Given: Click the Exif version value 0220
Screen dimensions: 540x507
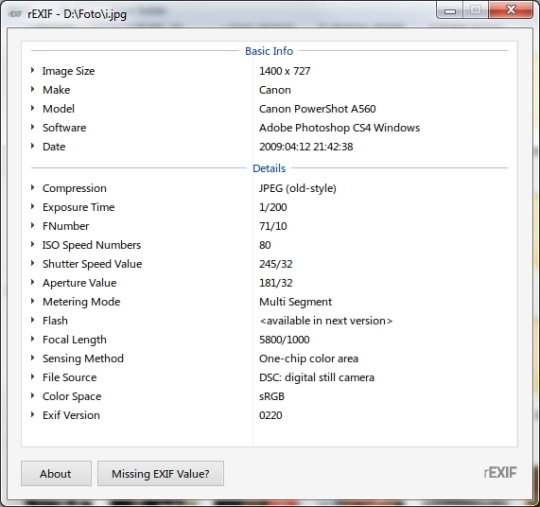Looking at the screenshot, I should click(x=270, y=416).
